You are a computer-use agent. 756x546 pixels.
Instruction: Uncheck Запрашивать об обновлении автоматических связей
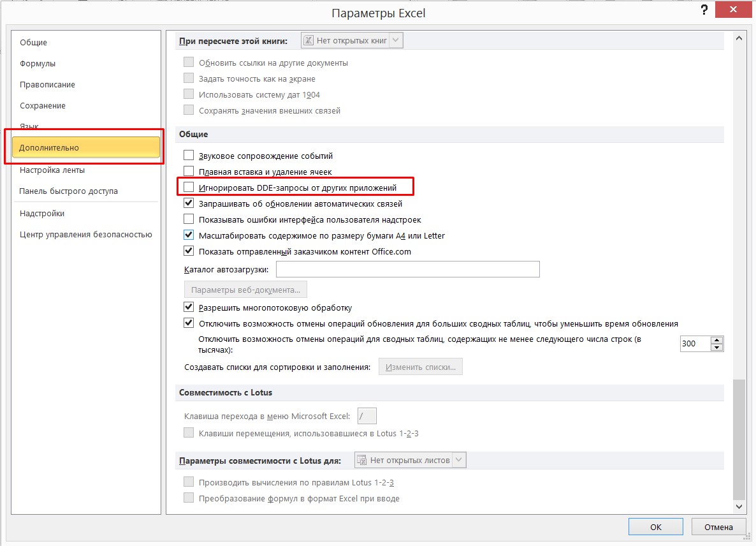[x=189, y=203]
